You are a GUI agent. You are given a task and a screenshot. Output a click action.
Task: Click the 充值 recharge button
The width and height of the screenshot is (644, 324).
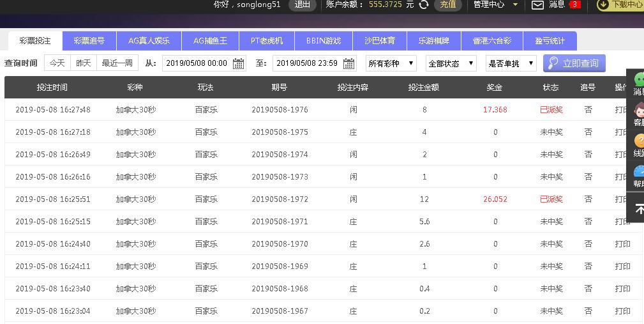448,4
